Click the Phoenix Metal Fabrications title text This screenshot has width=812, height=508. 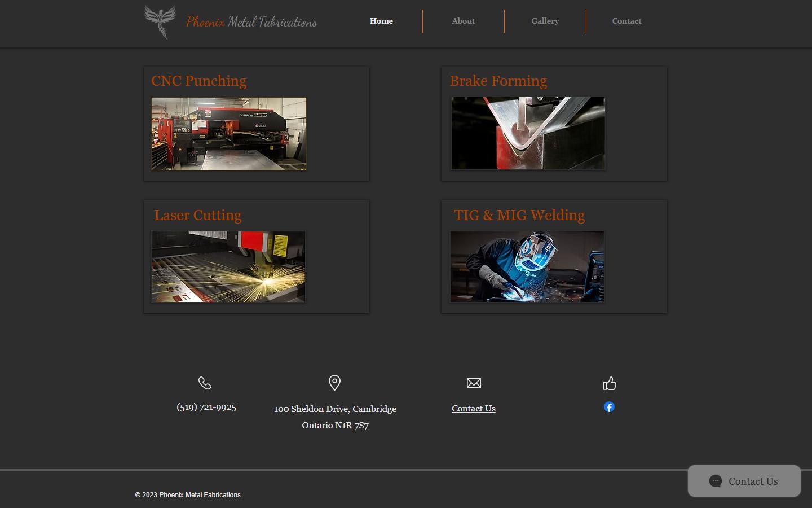[251, 22]
